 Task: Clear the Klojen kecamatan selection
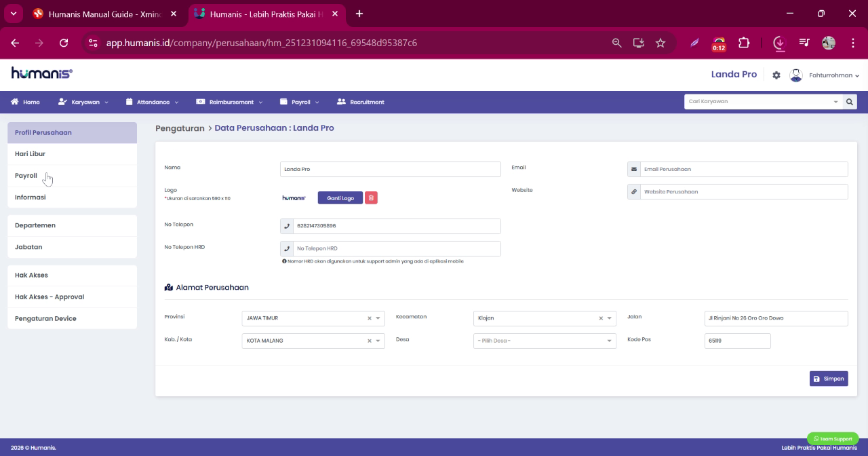coord(601,318)
